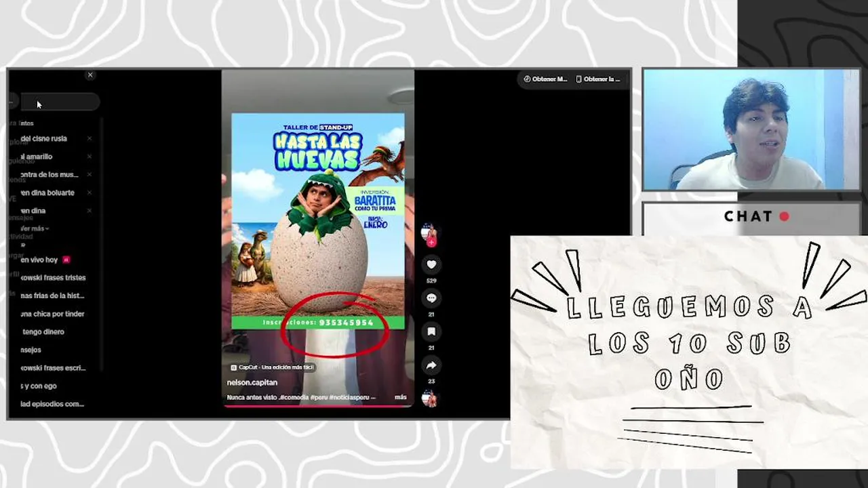The image size is (868, 488).
Task: Click the video progress bar
Action: click(x=318, y=406)
